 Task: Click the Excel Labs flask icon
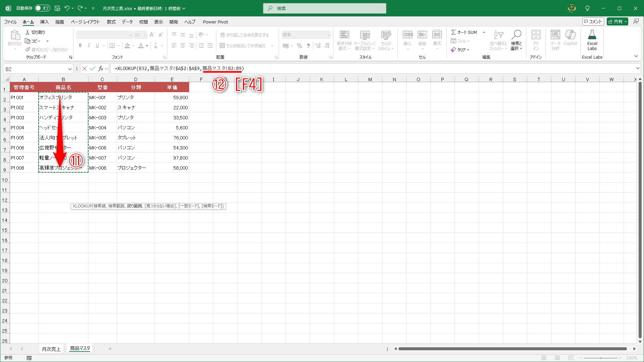(x=592, y=35)
